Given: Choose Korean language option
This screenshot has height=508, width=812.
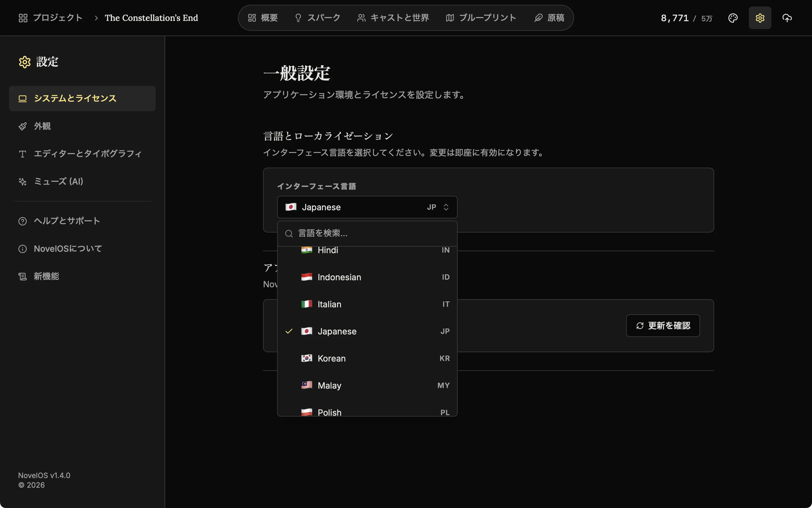Looking at the screenshot, I should tap(367, 358).
